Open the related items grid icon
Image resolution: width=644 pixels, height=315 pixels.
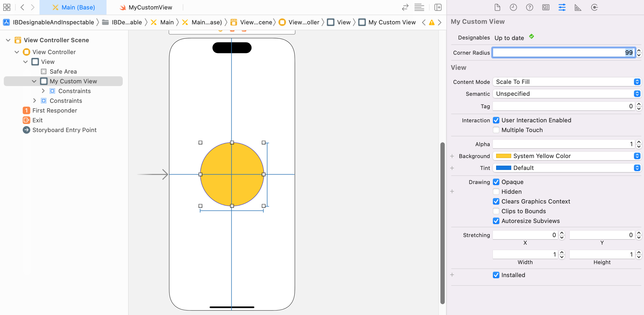click(7, 7)
